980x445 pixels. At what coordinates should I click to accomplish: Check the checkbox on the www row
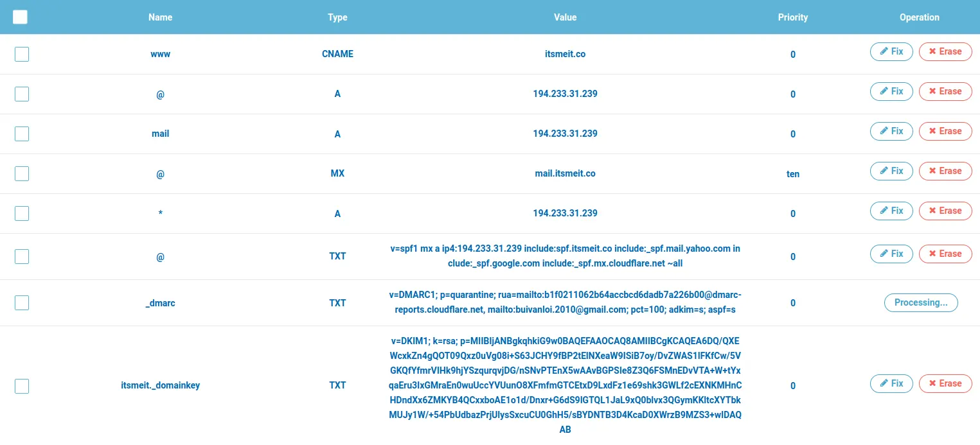(21, 54)
